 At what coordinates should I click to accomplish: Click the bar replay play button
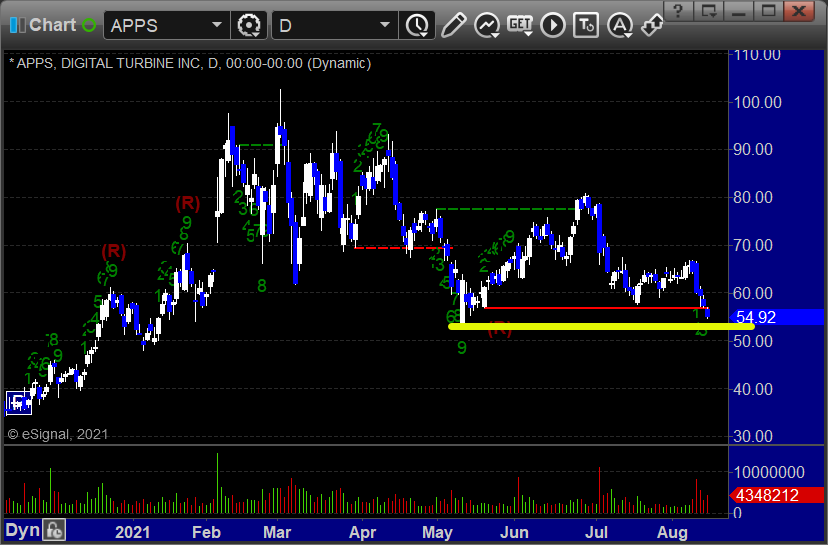click(553, 25)
